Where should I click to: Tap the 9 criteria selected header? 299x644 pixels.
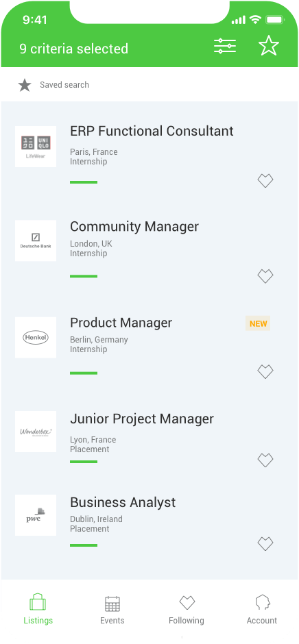pyautogui.click(x=74, y=49)
